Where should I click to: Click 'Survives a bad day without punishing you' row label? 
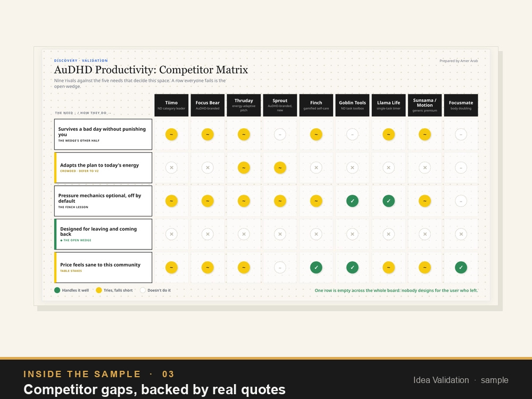(x=103, y=135)
